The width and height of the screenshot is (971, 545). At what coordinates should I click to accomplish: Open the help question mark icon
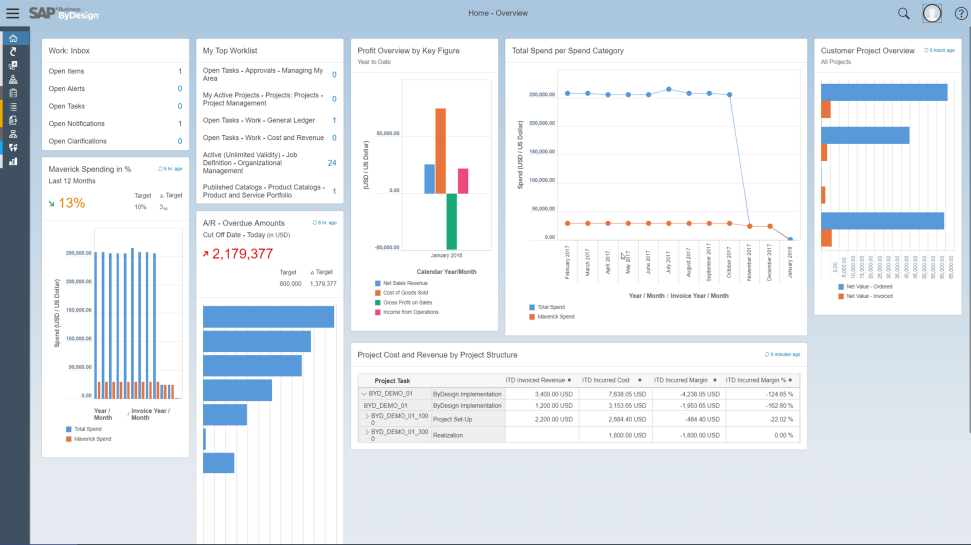pyautogui.click(x=960, y=13)
